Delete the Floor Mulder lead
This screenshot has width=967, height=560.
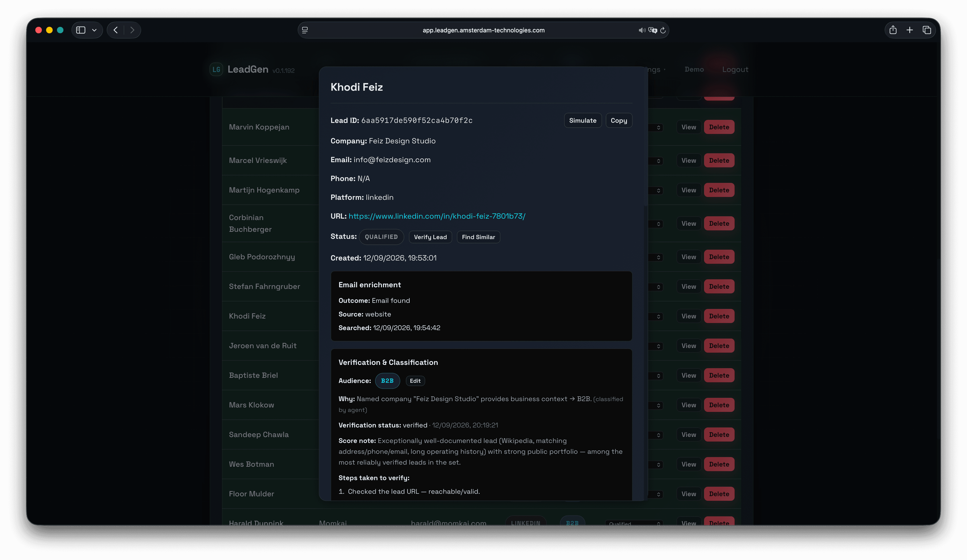pyautogui.click(x=719, y=494)
